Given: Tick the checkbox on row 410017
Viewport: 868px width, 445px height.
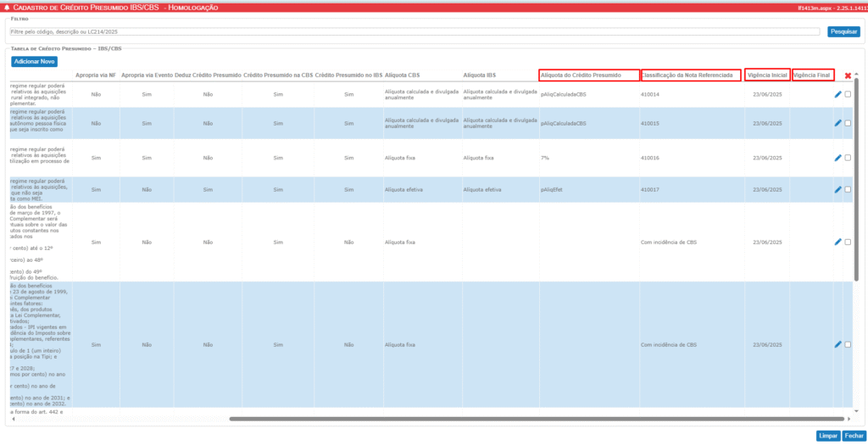Looking at the screenshot, I should pos(849,190).
